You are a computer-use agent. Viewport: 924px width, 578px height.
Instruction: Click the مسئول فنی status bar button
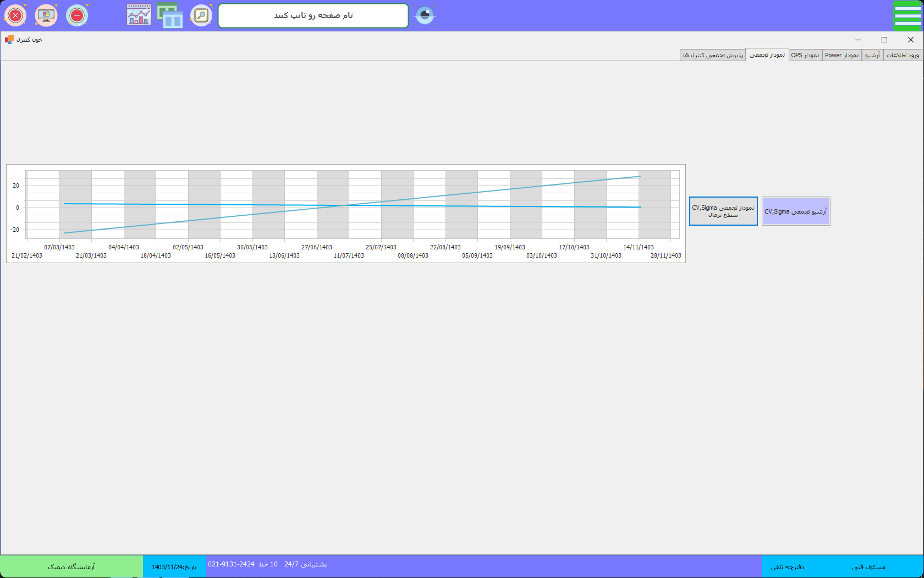click(x=868, y=566)
